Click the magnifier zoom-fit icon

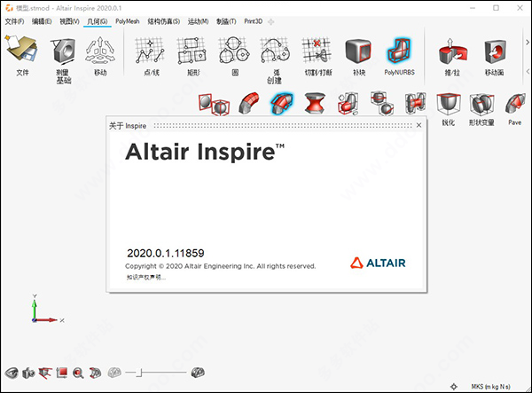[78, 373]
